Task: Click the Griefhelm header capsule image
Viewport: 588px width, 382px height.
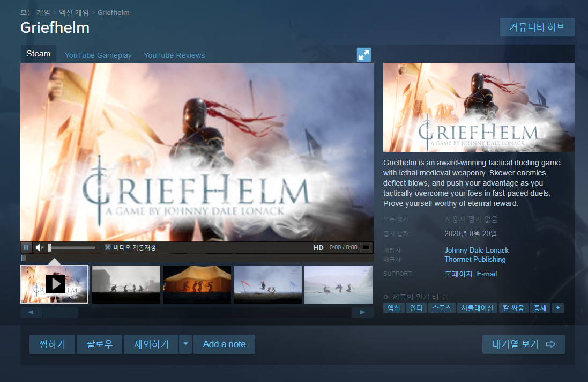Action: [479, 107]
